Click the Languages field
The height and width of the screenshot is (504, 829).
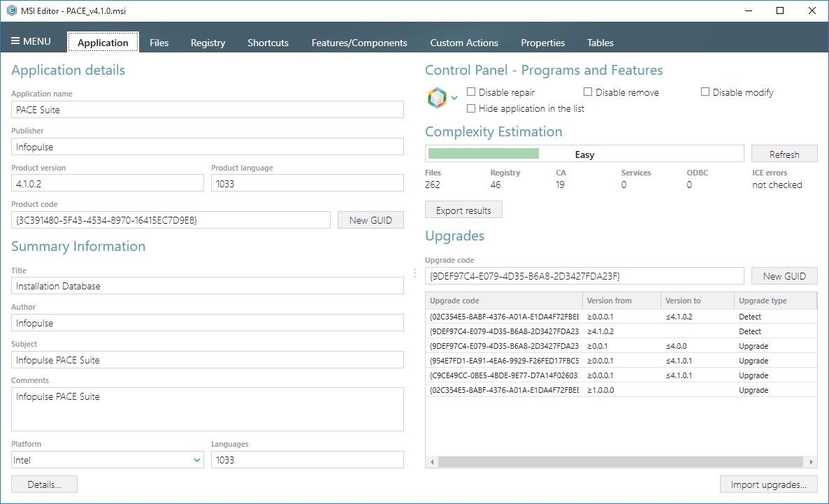point(307,459)
